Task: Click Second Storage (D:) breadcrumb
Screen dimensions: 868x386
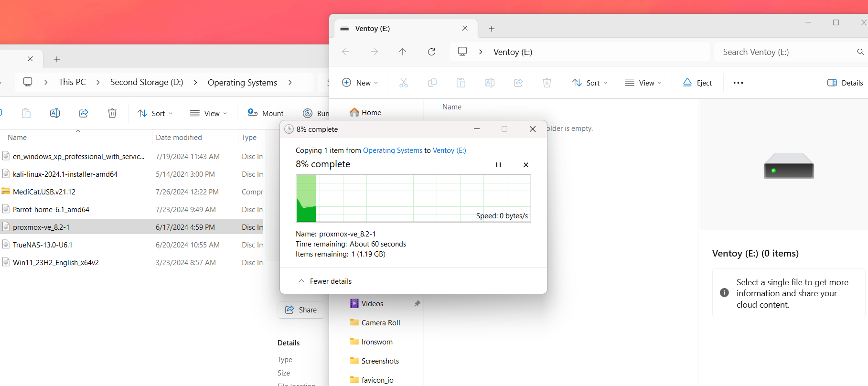Action: point(147,82)
